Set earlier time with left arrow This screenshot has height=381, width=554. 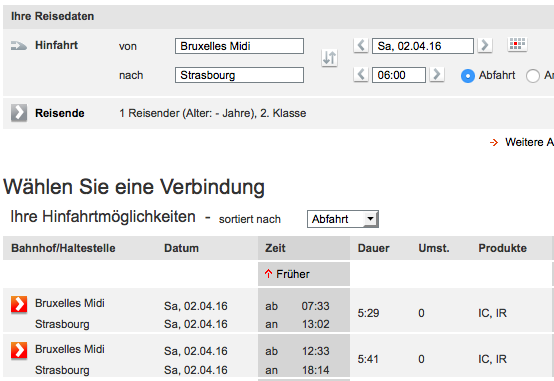(x=361, y=75)
